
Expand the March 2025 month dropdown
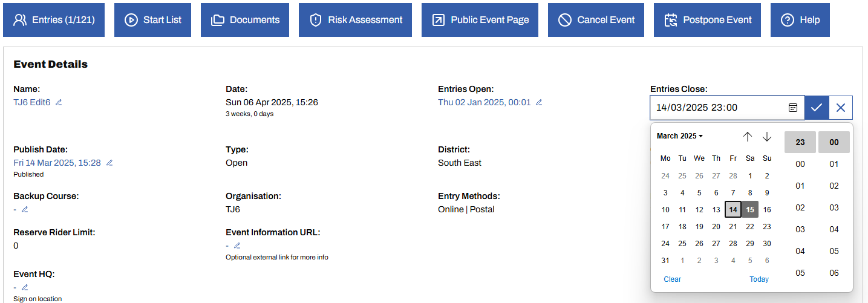click(680, 136)
